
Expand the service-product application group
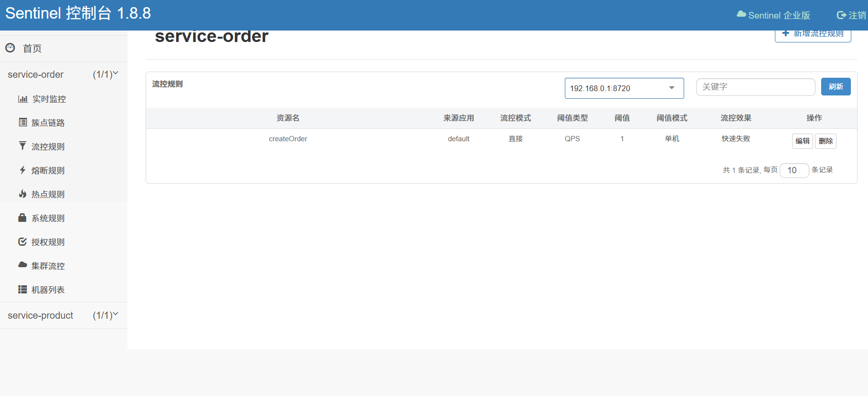[63, 315]
